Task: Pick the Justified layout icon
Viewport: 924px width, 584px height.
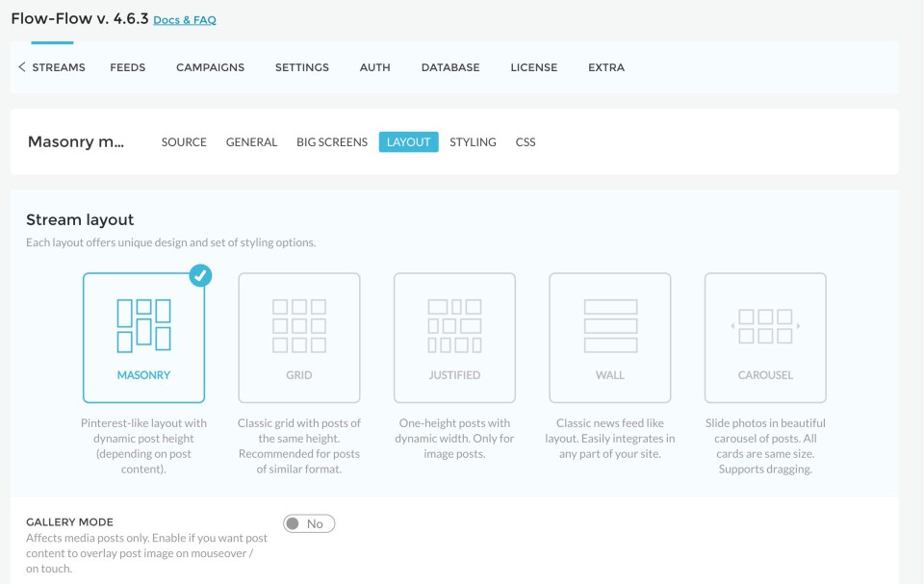Action: click(x=454, y=325)
